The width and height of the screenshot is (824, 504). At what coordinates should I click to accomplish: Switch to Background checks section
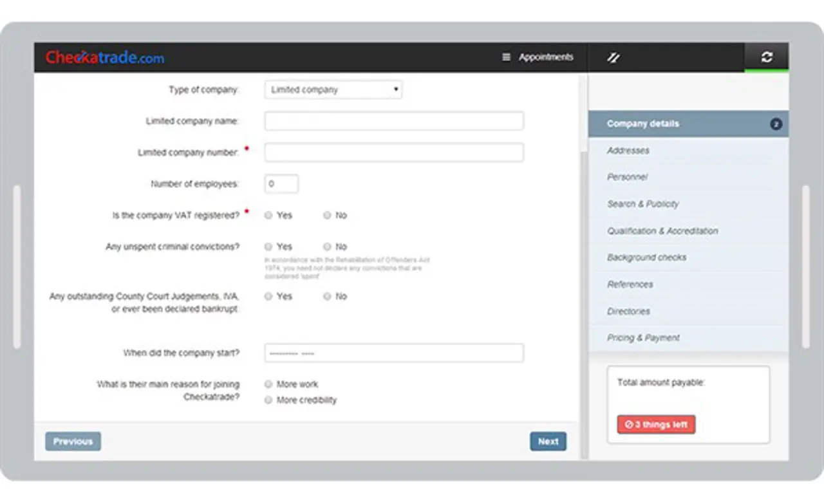[646, 257]
